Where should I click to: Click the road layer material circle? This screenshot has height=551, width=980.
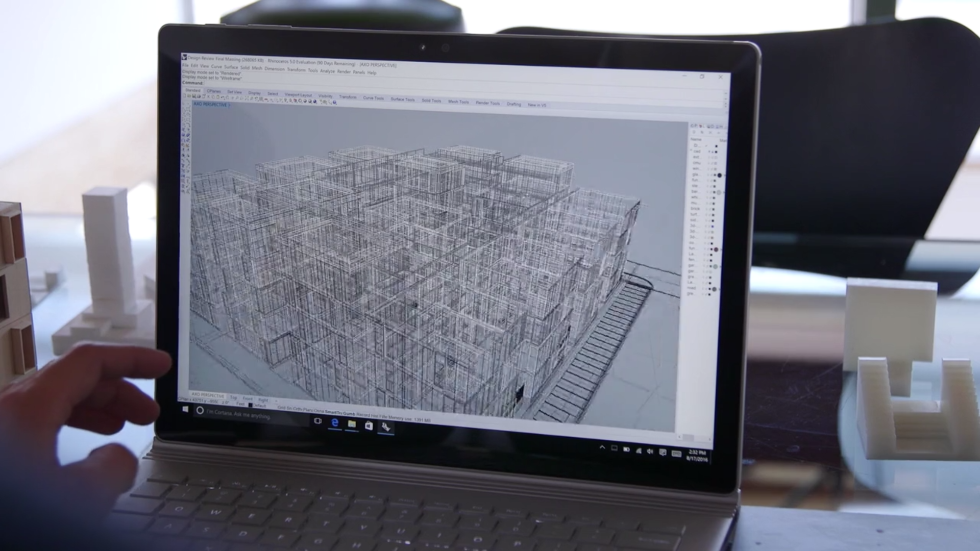(x=714, y=289)
